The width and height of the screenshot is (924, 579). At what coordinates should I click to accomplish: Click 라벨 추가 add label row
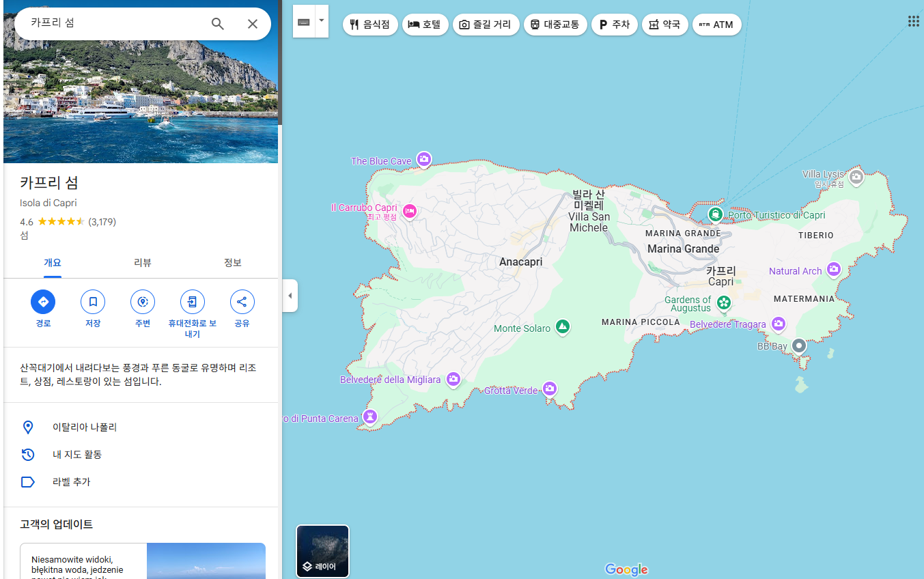(142, 482)
